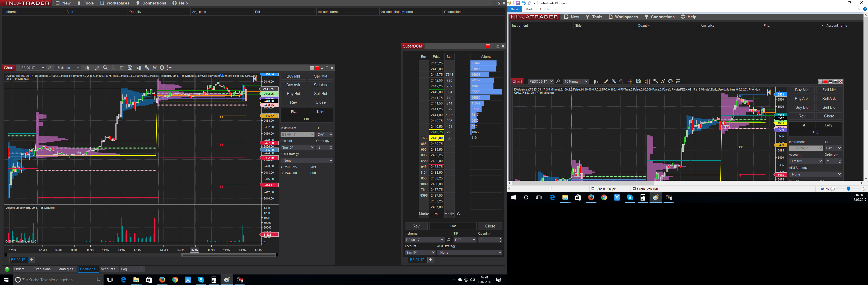Sort positions by the PnL column header
Image resolution: width=868 pixels, height=285 pixels.
pos(285,12)
